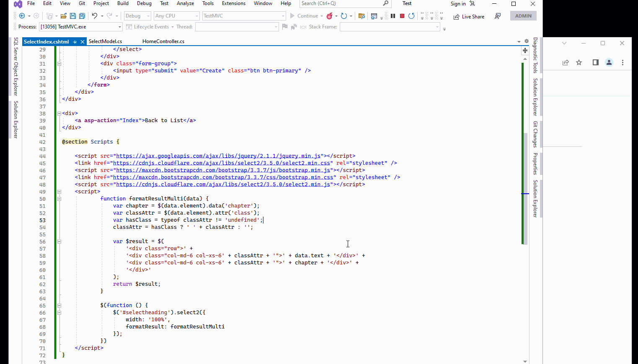Open the Stack Frame combo box
The height and width of the screenshot is (364, 638).
390,27
